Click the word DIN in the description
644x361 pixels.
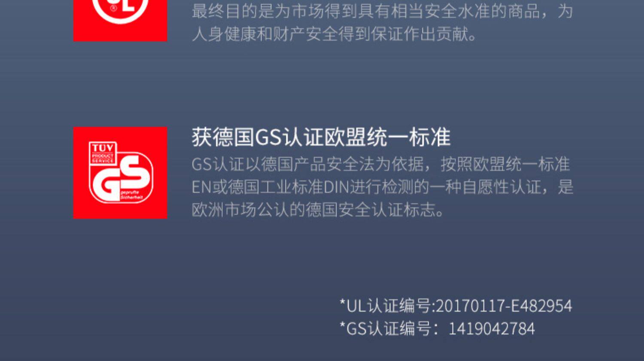click(x=336, y=187)
